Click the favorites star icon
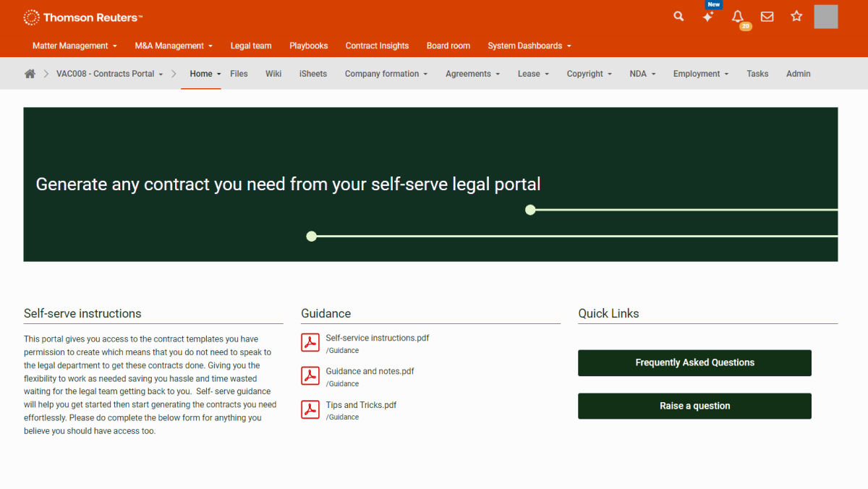Image resolution: width=868 pixels, height=489 pixels. click(796, 16)
